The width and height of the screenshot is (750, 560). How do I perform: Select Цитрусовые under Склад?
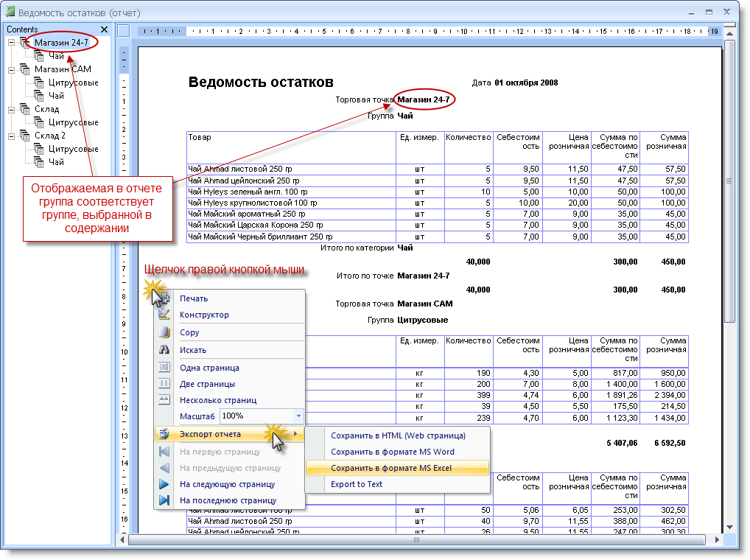click(73, 122)
